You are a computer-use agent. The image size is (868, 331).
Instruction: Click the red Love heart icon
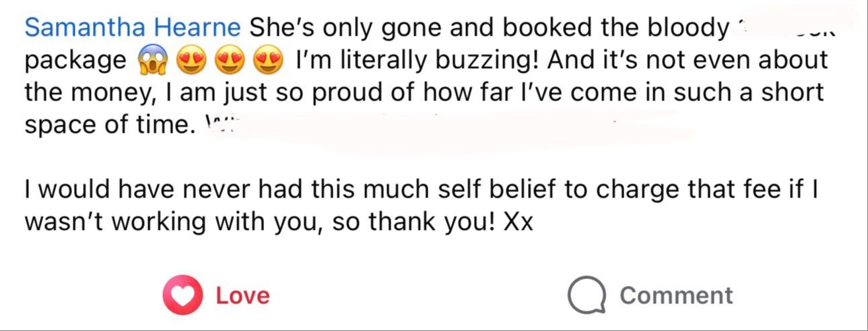pos(182,295)
